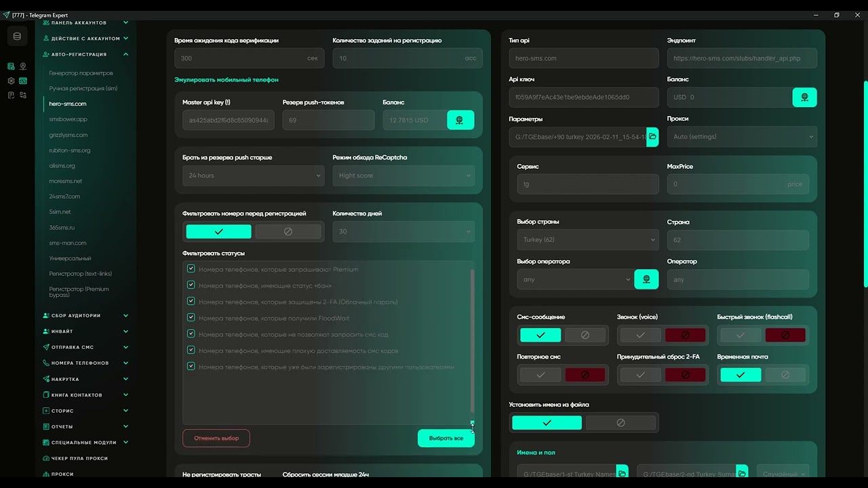Click the server storage rail icon
Image resolution: width=868 pixels, height=488 pixels.
[x=11, y=66]
